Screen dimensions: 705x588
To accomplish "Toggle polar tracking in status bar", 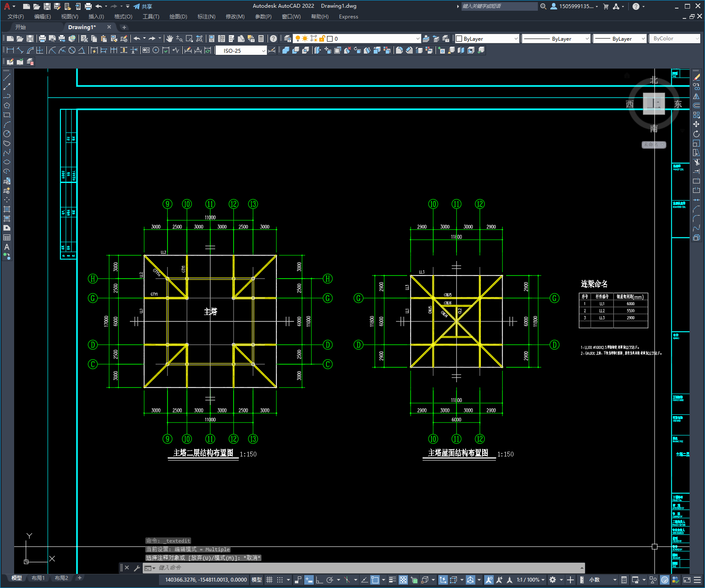I will (x=330, y=580).
